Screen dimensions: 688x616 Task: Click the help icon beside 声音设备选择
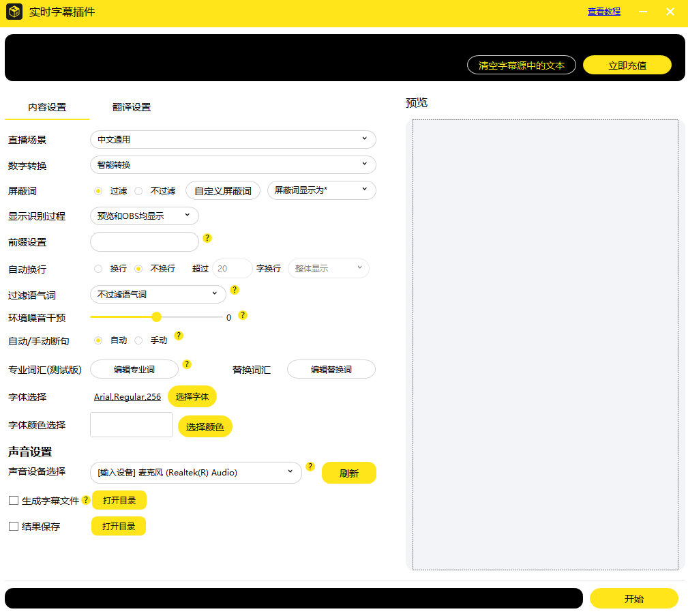pyautogui.click(x=311, y=467)
